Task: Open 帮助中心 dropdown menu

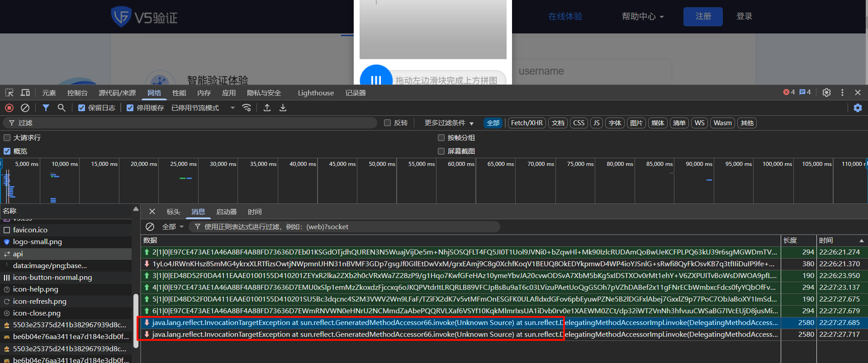Action: point(643,17)
